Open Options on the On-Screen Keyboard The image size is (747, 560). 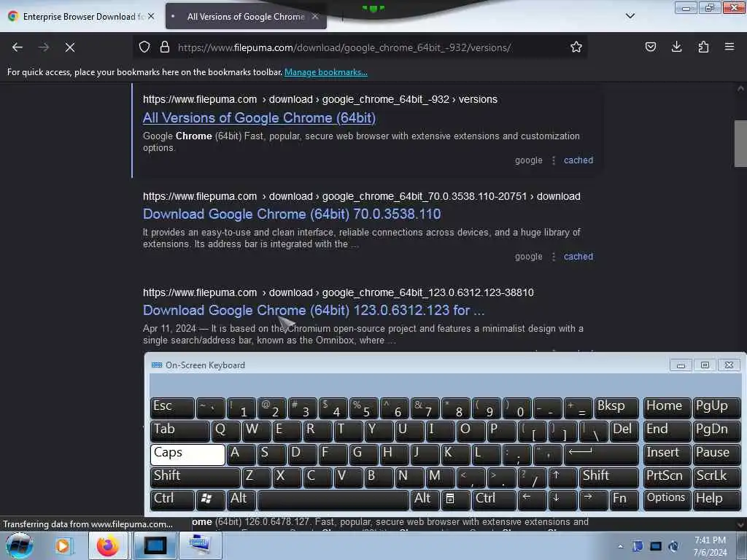click(667, 499)
